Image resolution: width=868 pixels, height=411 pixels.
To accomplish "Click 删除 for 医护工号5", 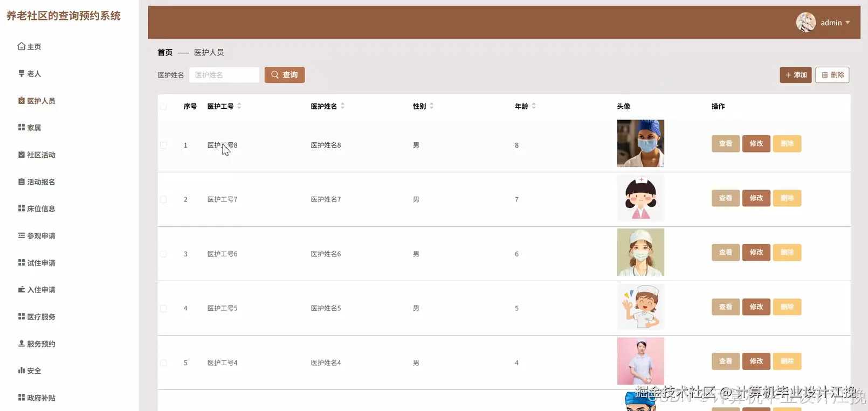I will tap(787, 307).
